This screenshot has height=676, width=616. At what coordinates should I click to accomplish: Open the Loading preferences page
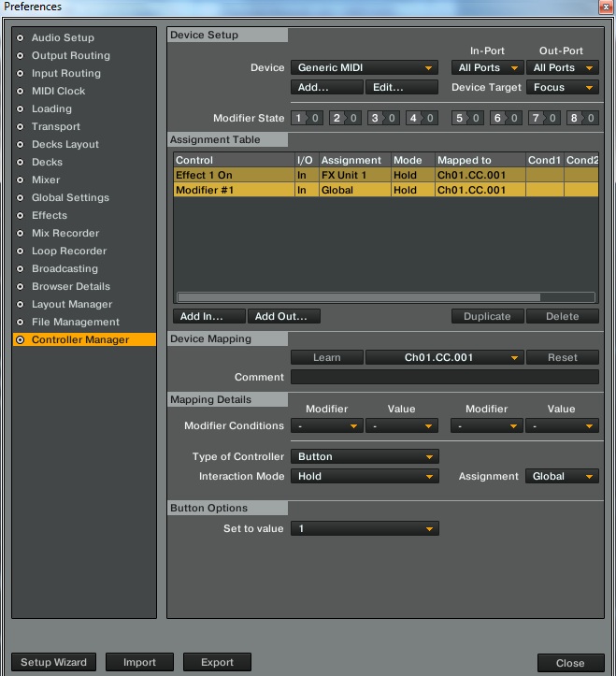(x=51, y=108)
